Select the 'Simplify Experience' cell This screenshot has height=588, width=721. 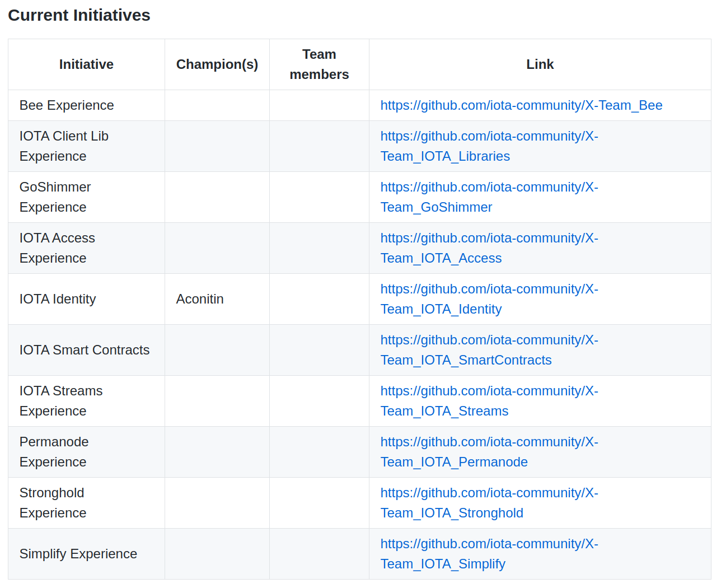point(86,554)
